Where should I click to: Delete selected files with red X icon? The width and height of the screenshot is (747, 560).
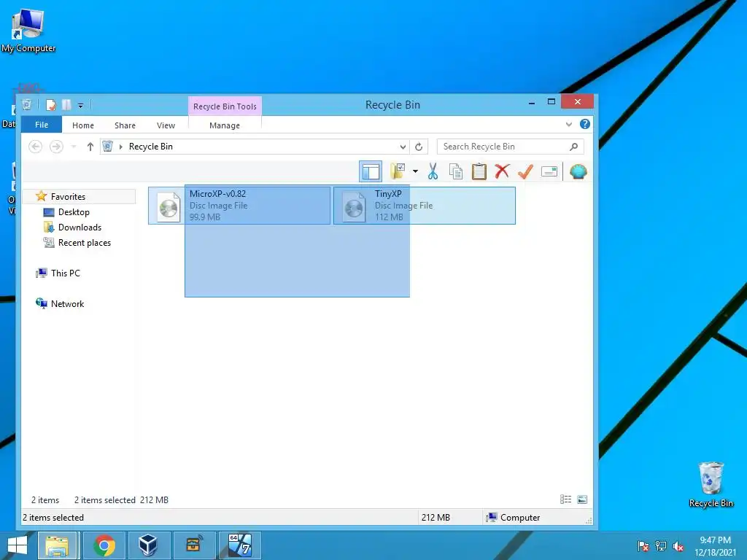(x=502, y=171)
